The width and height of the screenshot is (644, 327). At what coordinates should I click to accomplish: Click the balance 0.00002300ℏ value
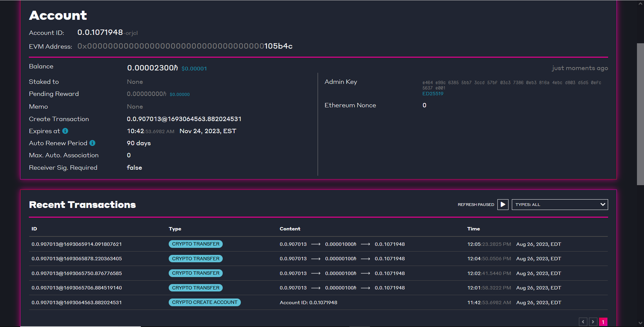[152, 68]
